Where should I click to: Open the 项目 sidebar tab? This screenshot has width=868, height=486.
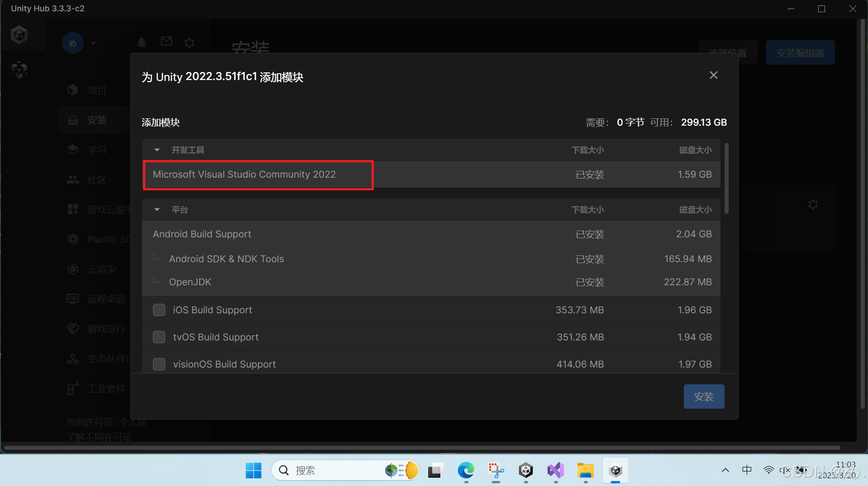(x=97, y=90)
